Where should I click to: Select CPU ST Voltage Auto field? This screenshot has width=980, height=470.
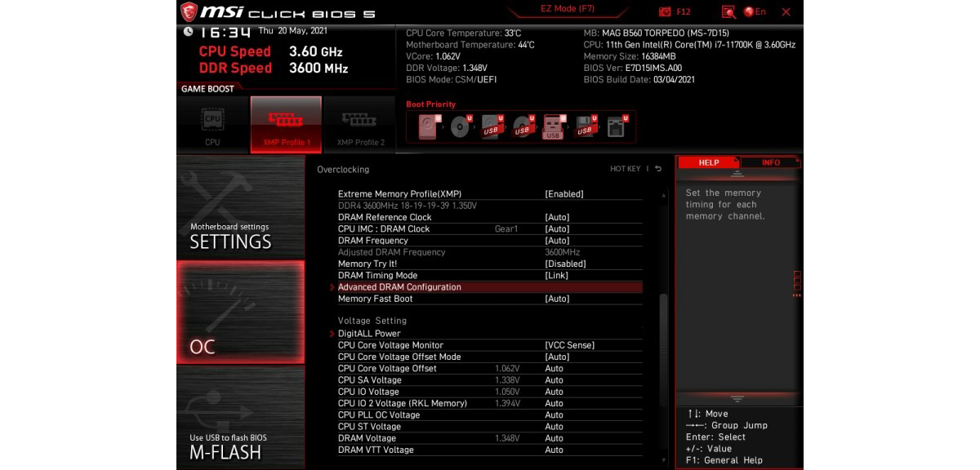pos(554,427)
